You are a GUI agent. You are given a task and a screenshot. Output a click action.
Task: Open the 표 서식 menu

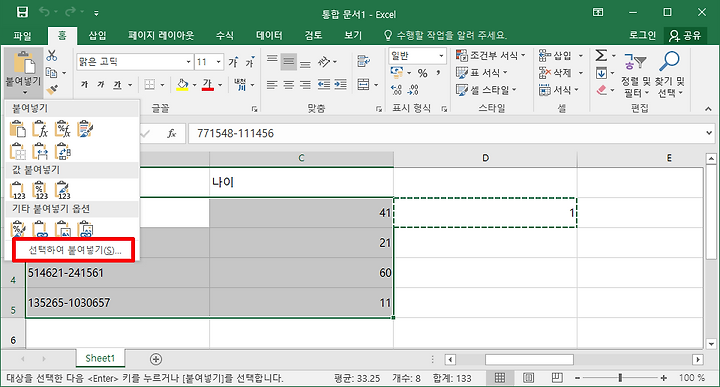point(481,73)
